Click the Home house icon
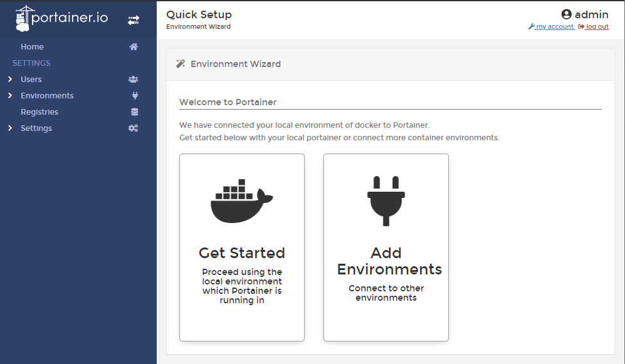 pos(134,46)
